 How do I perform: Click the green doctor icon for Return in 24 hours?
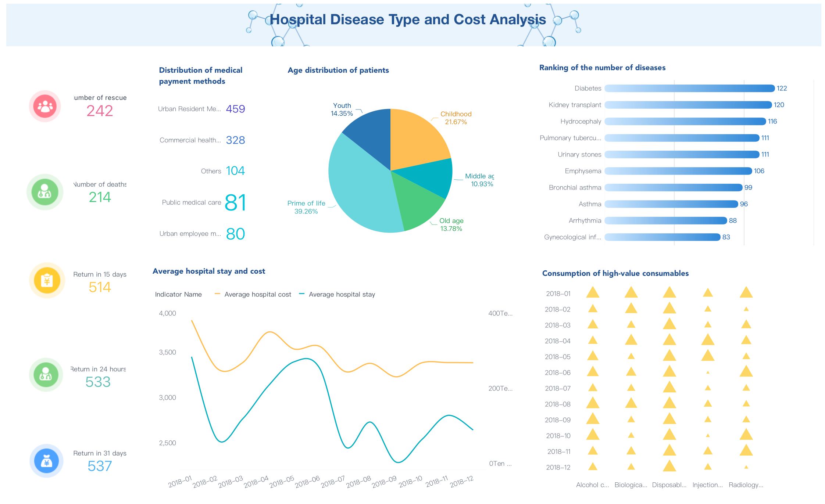46,375
